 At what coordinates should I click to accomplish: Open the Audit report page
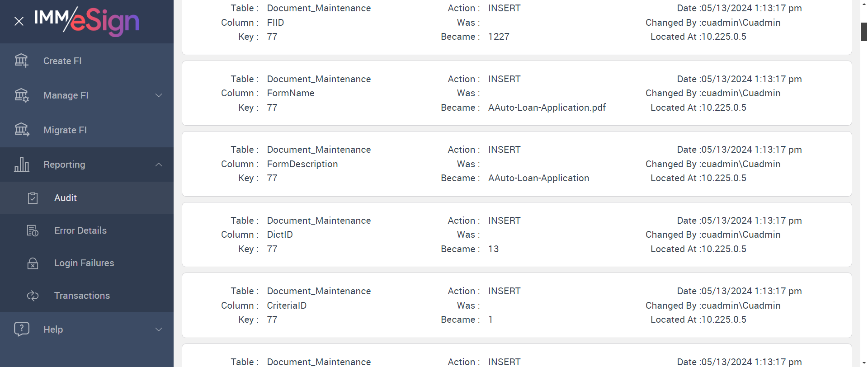[x=66, y=198]
